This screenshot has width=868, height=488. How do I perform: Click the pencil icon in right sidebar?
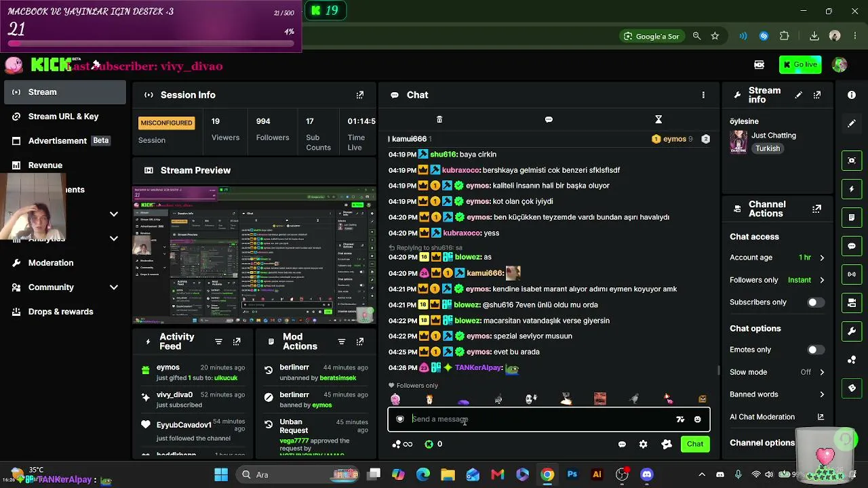pyautogui.click(x=852, y=124)
